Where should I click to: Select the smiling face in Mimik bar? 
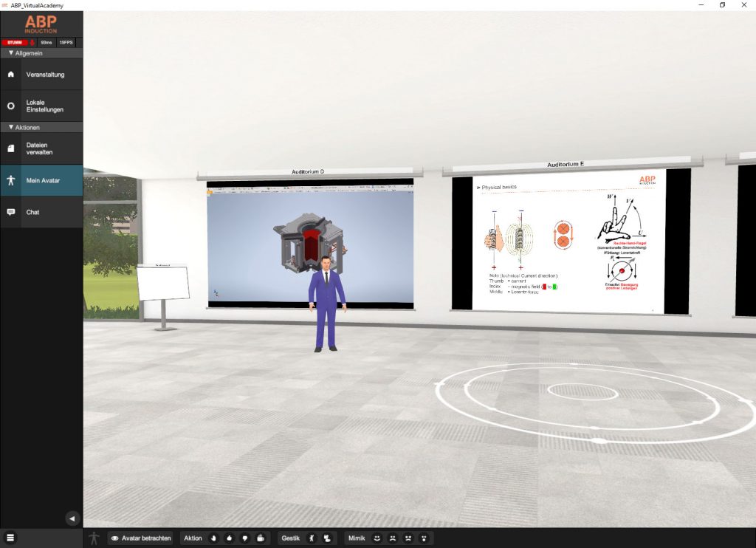click(377, 538)
